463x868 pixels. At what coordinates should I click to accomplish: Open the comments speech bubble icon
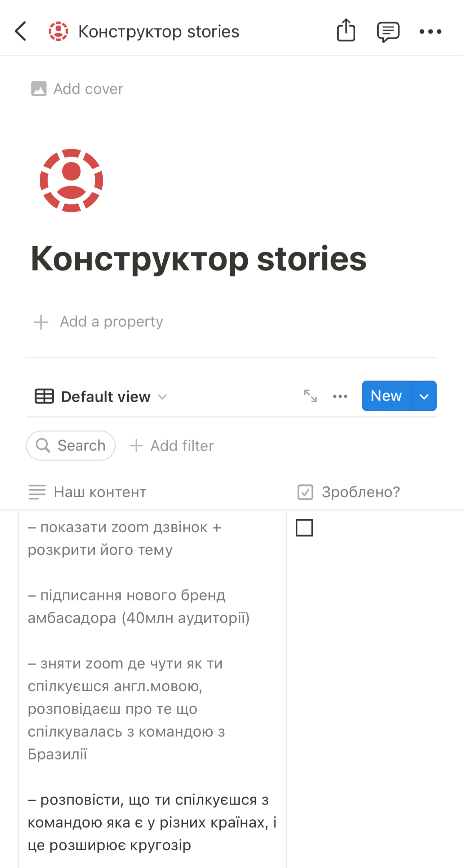coord(388,32)
